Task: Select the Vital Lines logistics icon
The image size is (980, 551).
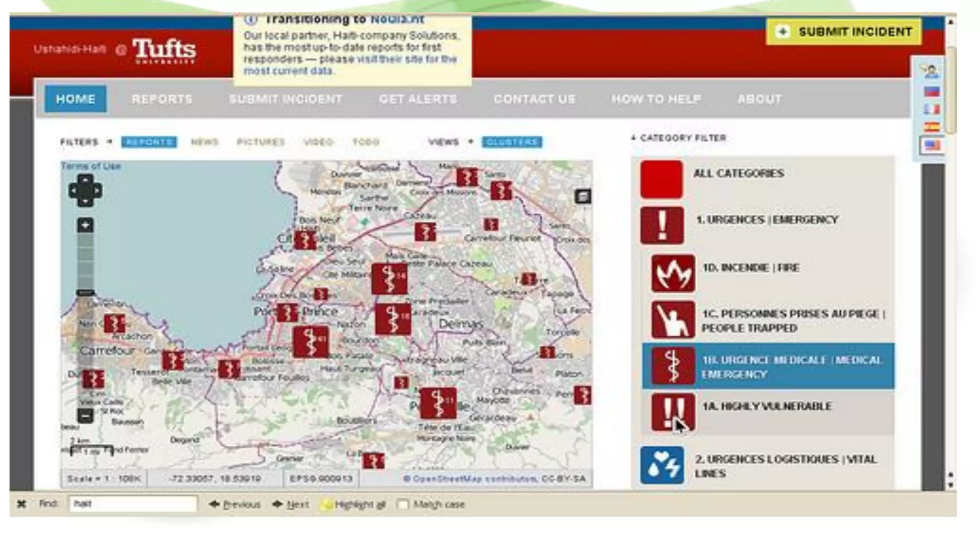Action: (x=662, y=465)
